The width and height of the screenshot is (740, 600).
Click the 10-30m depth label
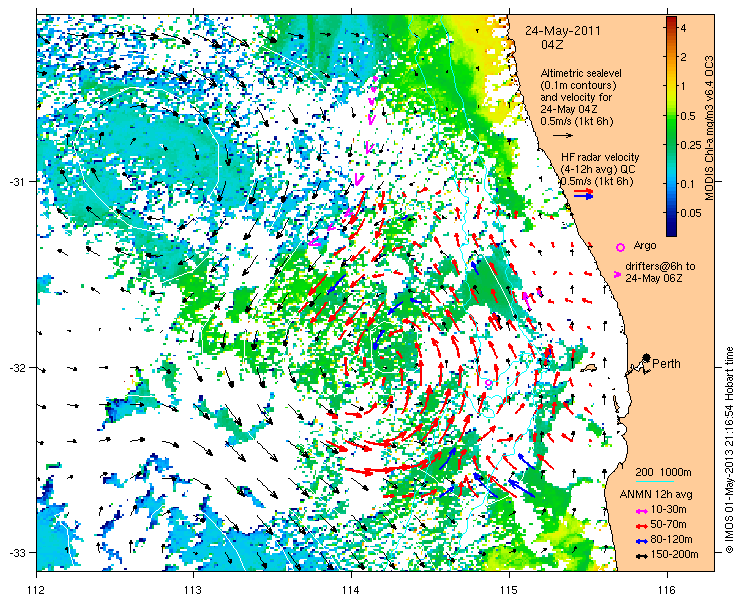click(x=669, y=510)
